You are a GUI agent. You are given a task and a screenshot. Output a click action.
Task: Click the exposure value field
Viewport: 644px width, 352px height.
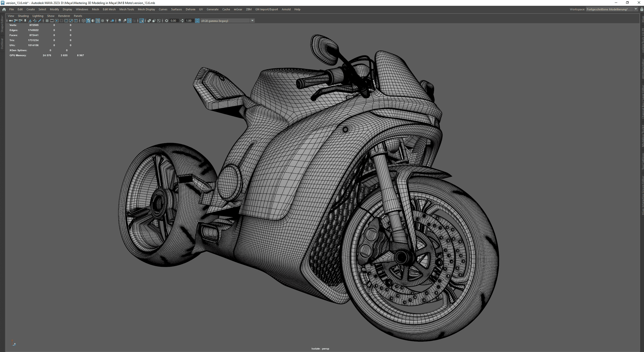(173, 21)
